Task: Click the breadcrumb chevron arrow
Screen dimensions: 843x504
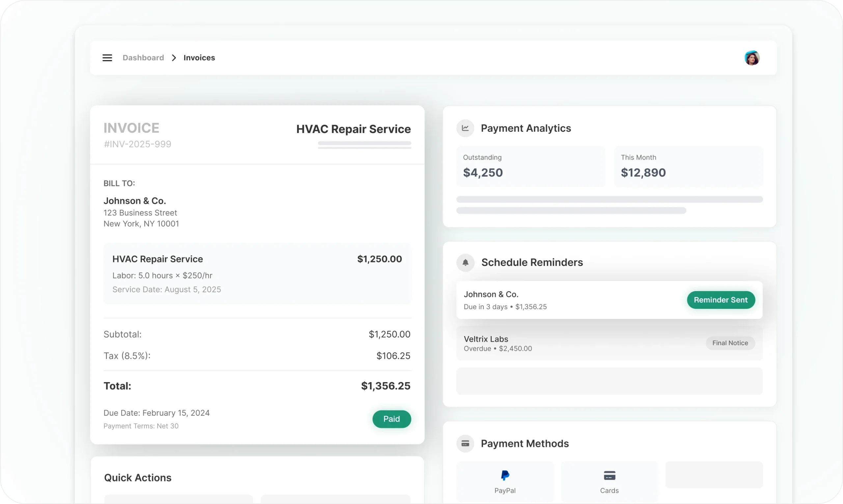Action: (174, 58)
